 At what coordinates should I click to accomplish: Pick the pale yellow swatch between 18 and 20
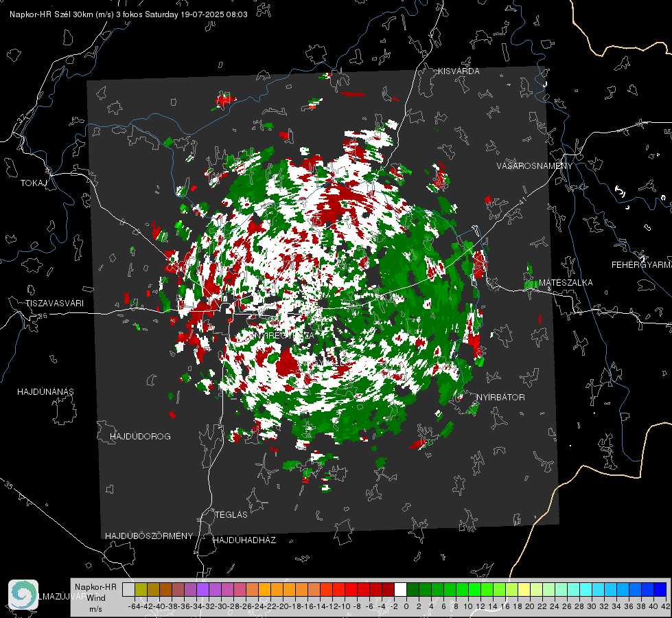click(524, 589)
